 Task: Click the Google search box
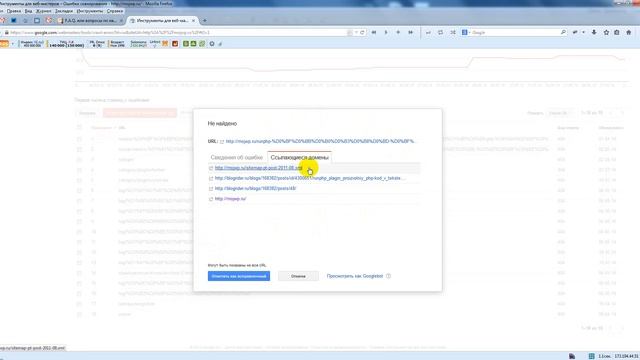tap(515, 32)
